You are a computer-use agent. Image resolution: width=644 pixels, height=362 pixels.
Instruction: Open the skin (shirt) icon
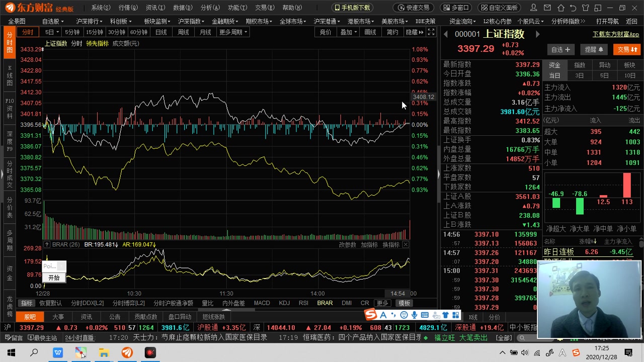click(x=585, y=8)
